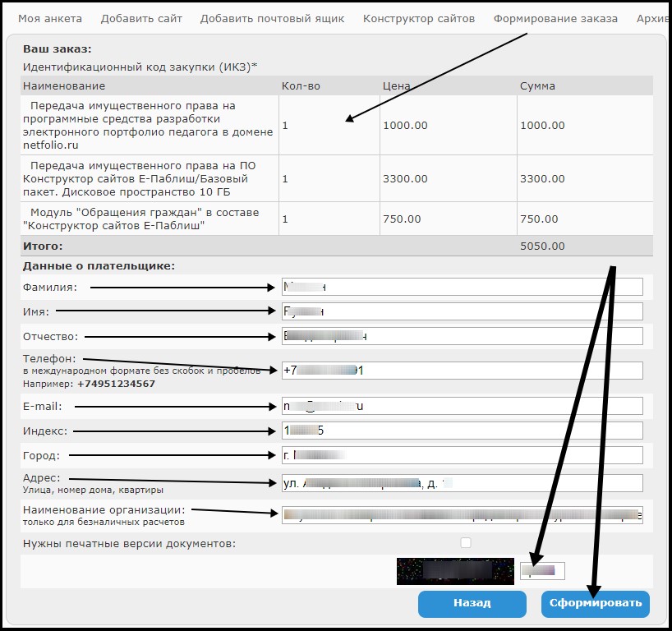This screenshot has height=631, width=672.
Task: Open Добавить почтовый ящик page
Action: (272, 18)
